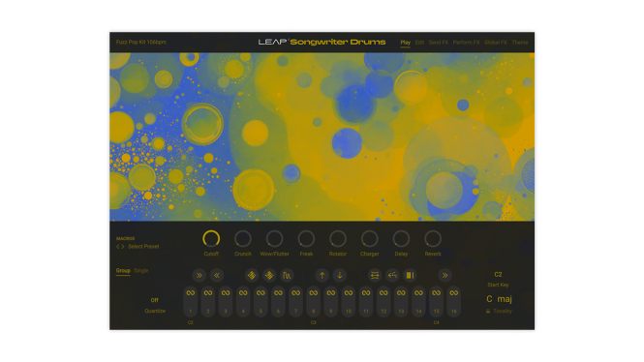Click the Wow/Flutter macro knob
Viewport: 644px width, 362px height.
(x=274, y=238)
